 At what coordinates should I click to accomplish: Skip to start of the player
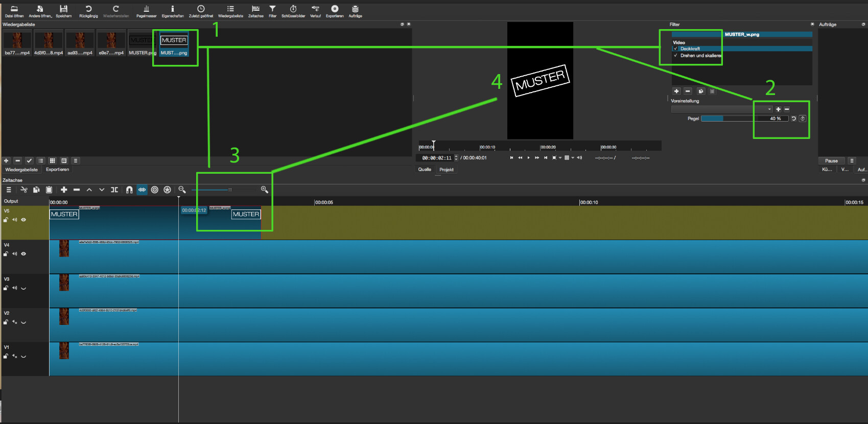pos(511,158)
